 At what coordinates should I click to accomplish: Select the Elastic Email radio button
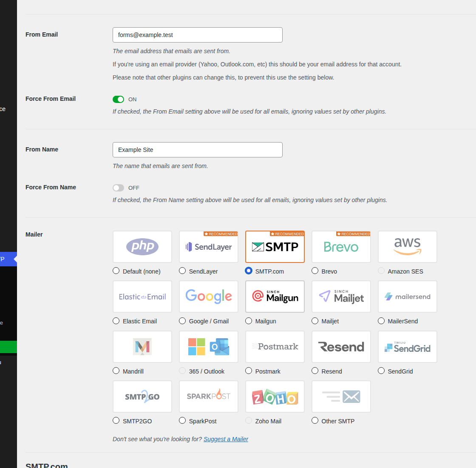[x=116, y=321]
